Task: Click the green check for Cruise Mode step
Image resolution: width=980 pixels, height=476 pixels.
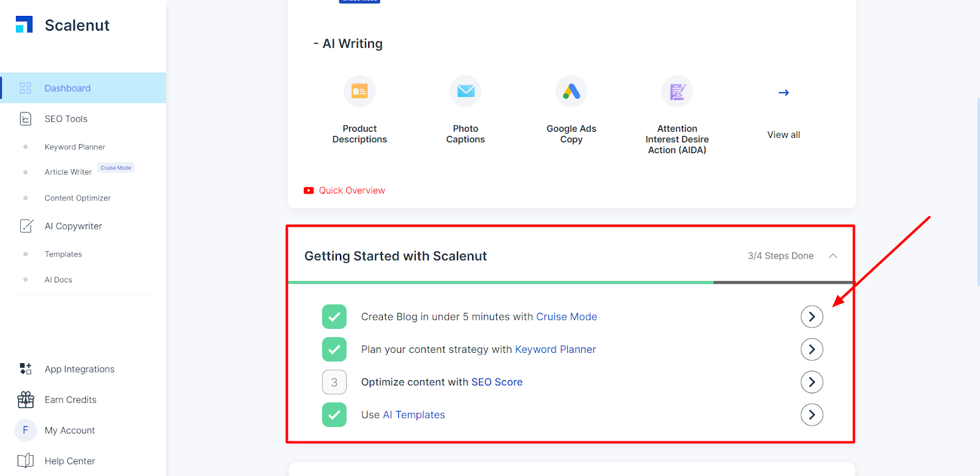Action: coord(334,317)
